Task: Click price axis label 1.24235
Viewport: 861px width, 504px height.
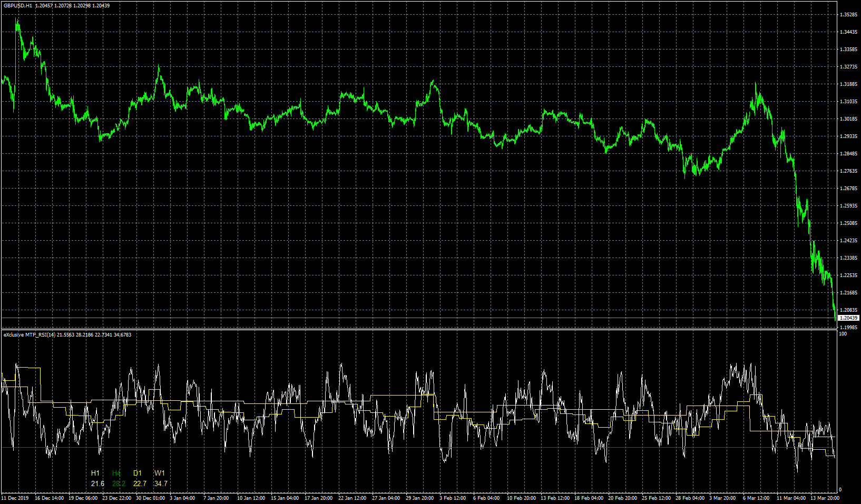Action: pos(847,241)
